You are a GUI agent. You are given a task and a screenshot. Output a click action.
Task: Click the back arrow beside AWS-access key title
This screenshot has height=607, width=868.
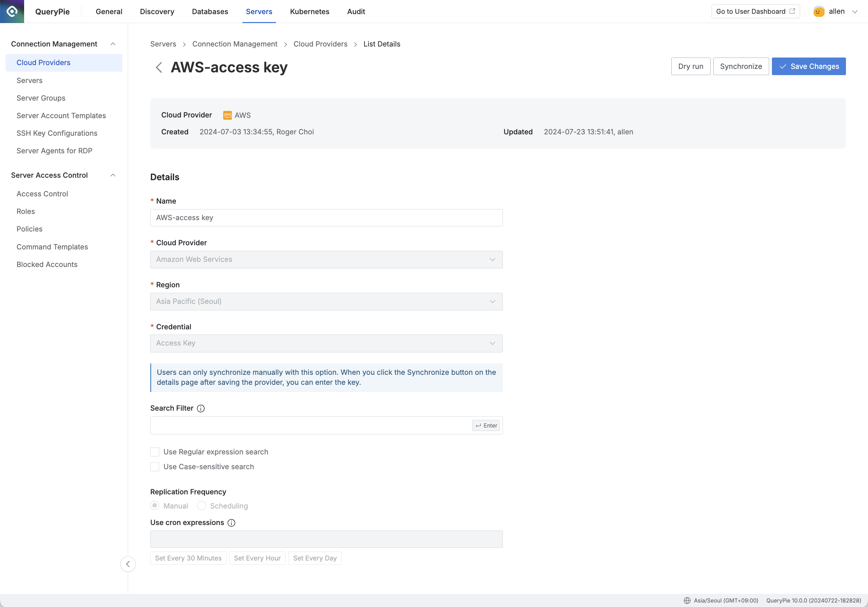(x=159, y=68)
